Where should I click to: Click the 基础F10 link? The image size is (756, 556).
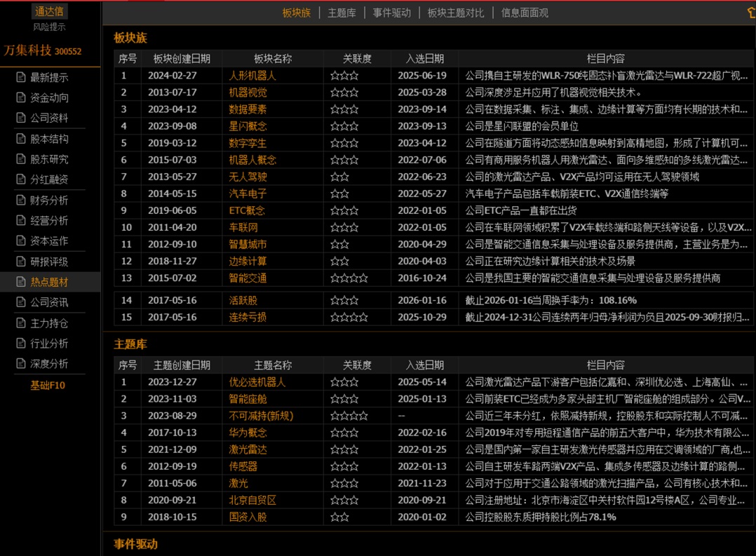48,386
